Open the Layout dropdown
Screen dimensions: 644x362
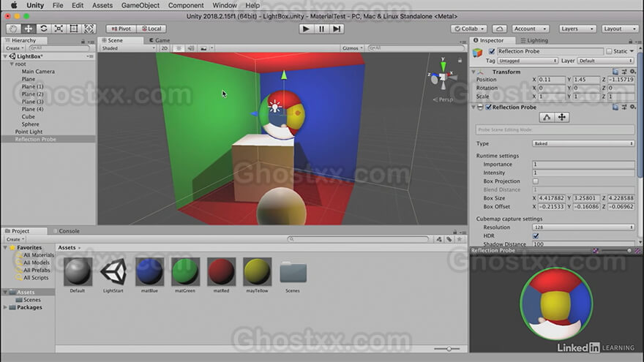[x=620, y=29]
